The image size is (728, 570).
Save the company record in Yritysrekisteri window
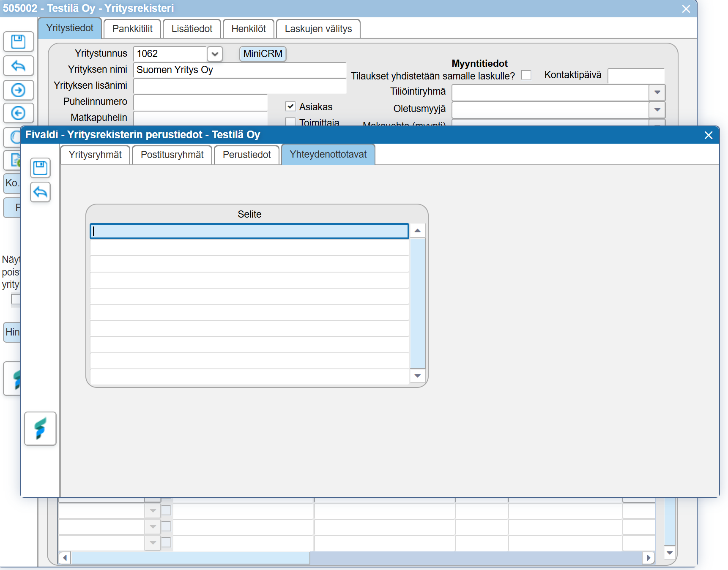19,41
